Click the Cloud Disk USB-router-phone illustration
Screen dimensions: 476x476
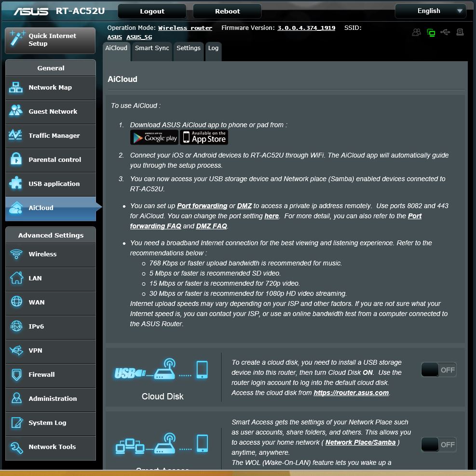coord(162,369)
